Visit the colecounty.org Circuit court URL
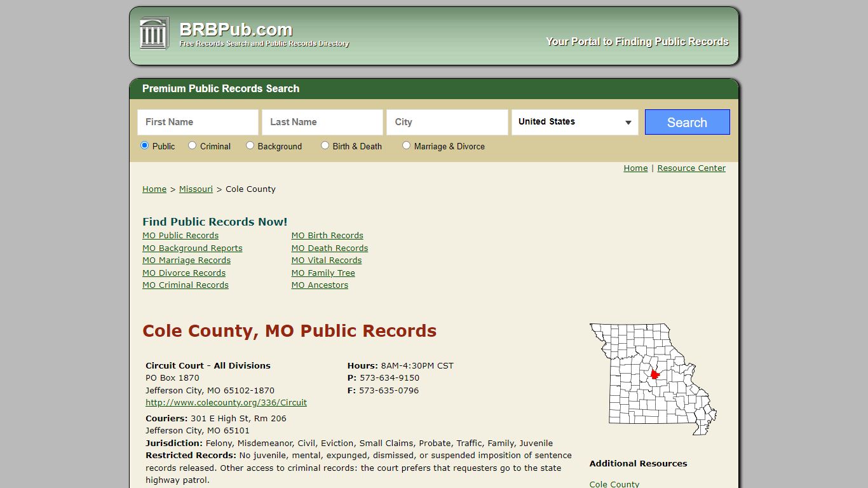 coord(226,403)
